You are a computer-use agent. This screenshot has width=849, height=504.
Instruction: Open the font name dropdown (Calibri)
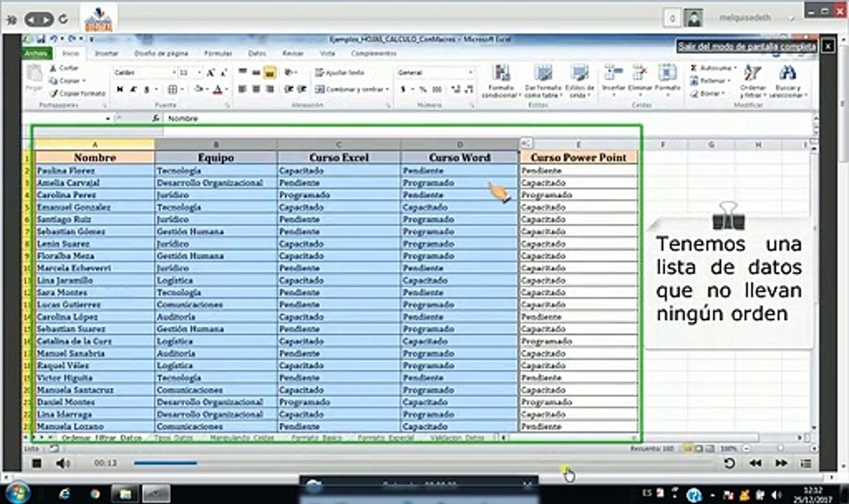click(x=174, y=73)
